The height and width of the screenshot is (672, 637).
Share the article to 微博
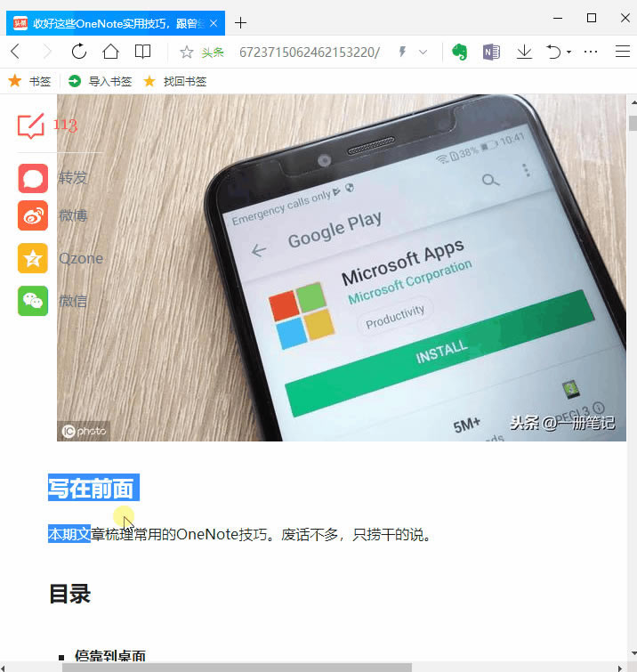coord(33,215)
